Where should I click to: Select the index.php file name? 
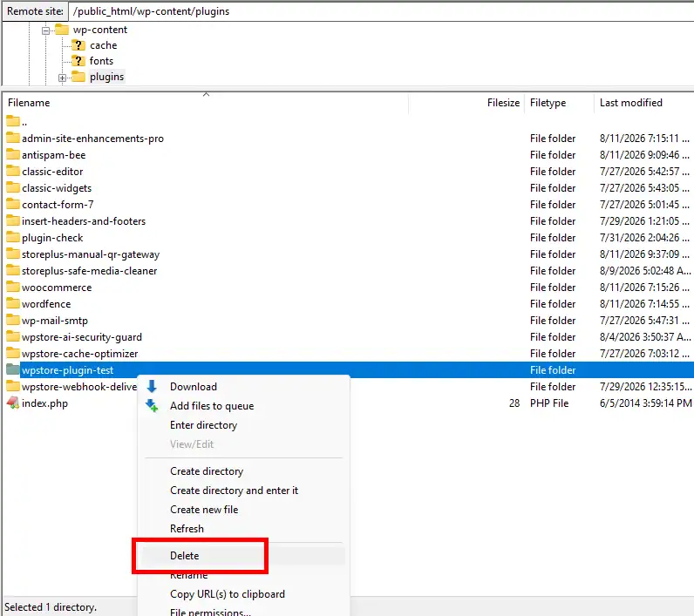pyautogui.click(x=44, y=403)
